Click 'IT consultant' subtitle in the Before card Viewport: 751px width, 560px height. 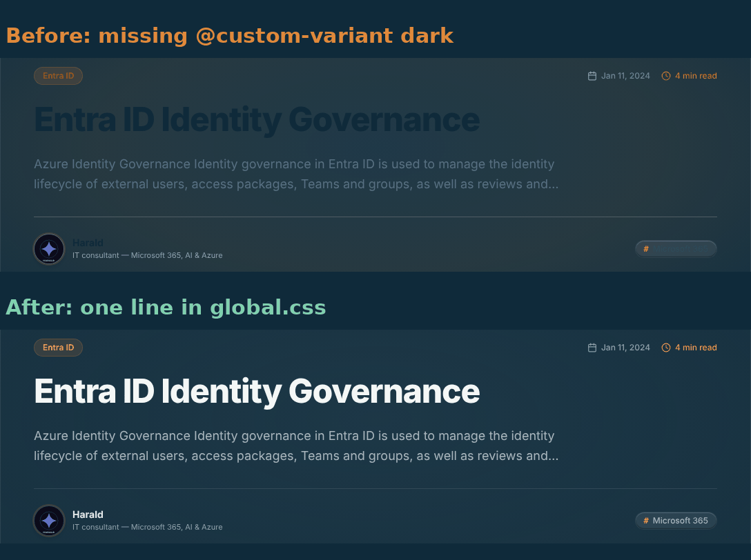click(x=147, y=255)
